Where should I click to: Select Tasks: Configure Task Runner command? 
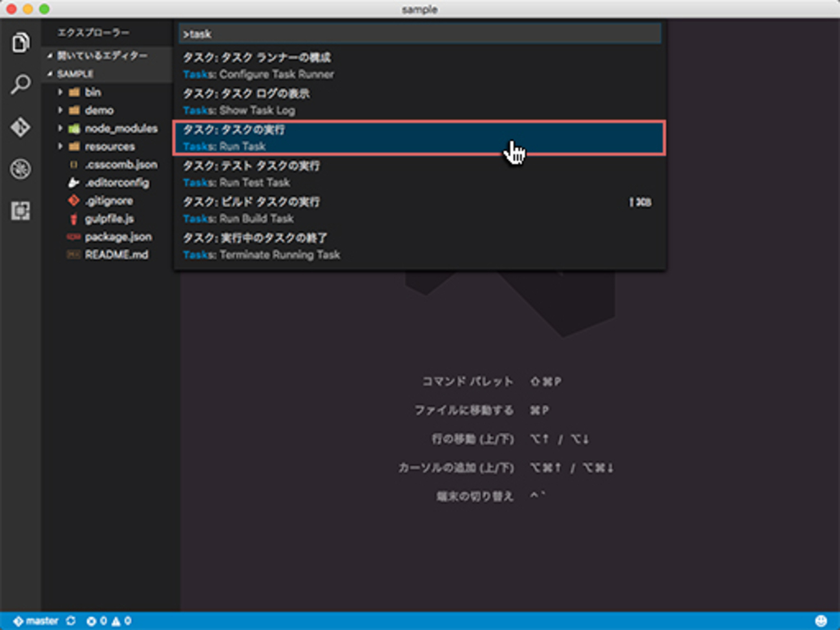pyautogui.click(x=418, y=65)
